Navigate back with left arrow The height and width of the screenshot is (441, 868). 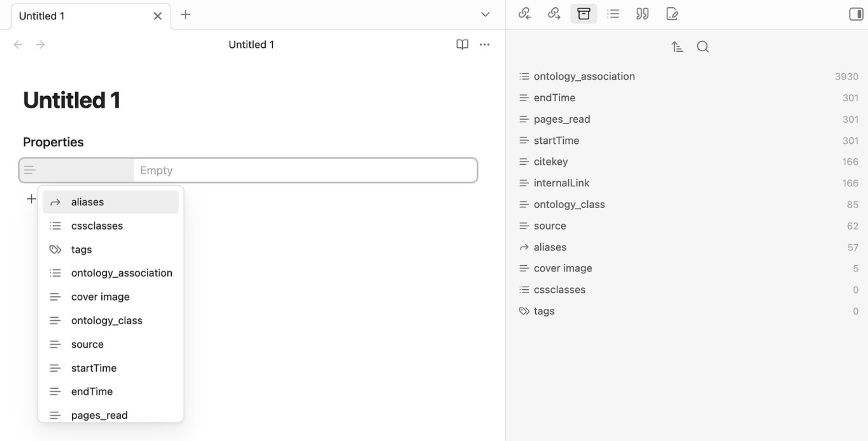(x=18, y=45)
